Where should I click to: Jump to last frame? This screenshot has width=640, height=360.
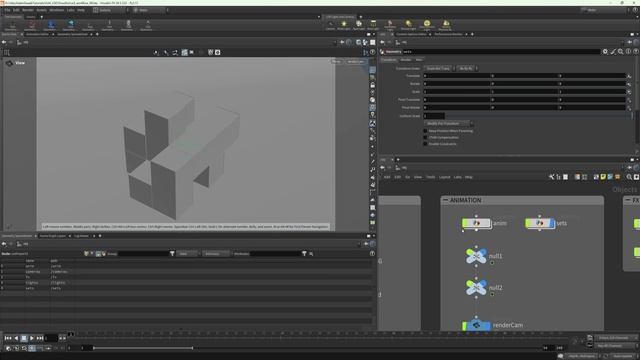click(40, 338)
